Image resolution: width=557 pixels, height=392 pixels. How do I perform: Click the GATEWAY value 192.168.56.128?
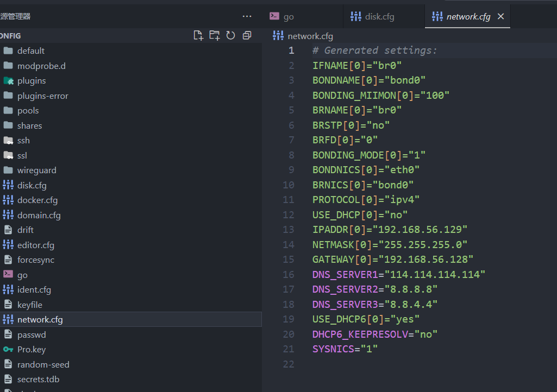tap(425, 260)
